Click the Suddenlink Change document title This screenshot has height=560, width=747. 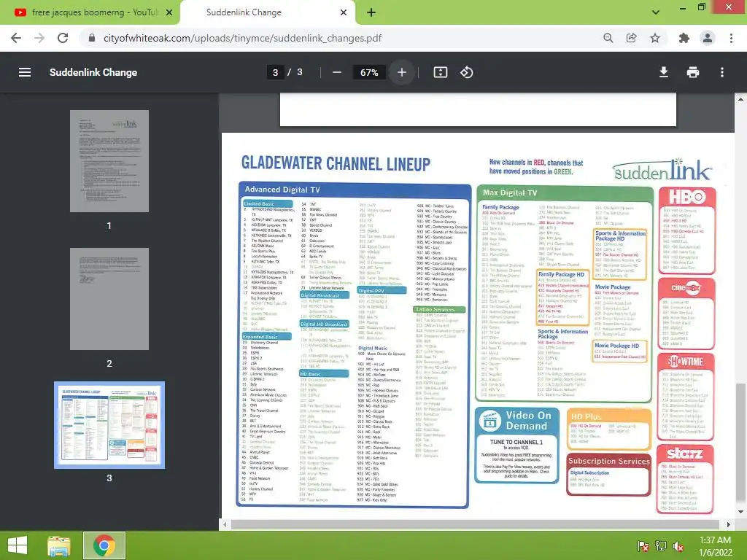93,72
